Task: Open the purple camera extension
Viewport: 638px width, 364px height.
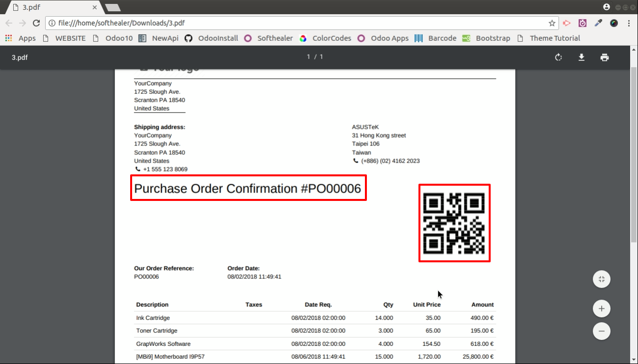Action: pyautogui.click(x=583, y=23)
